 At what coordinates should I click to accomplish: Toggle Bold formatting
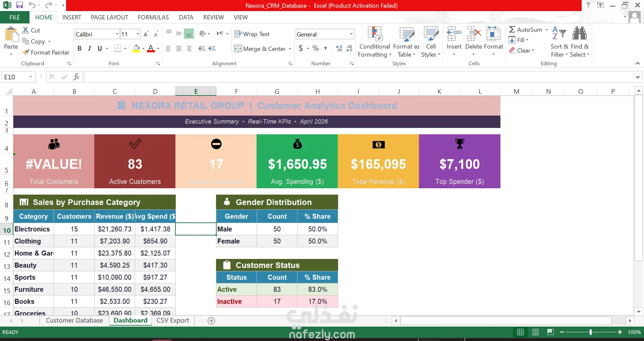[x=79, y=48]
